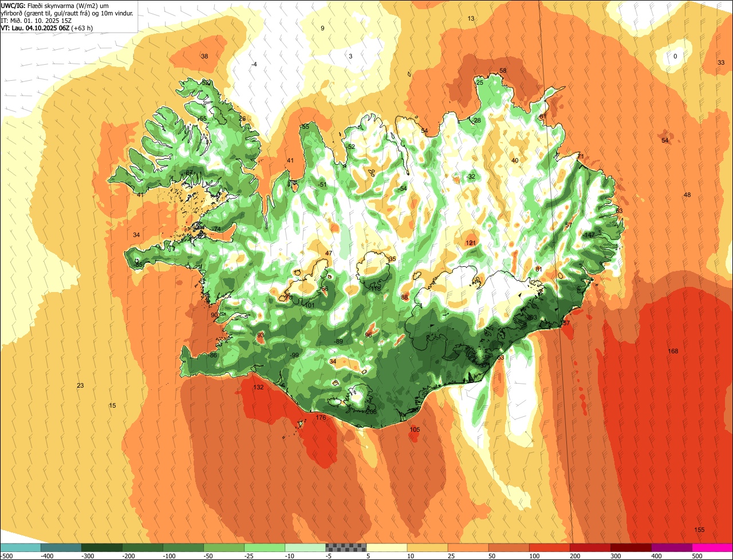Click the light teal legend swatch left of -500

click(20, 548)
